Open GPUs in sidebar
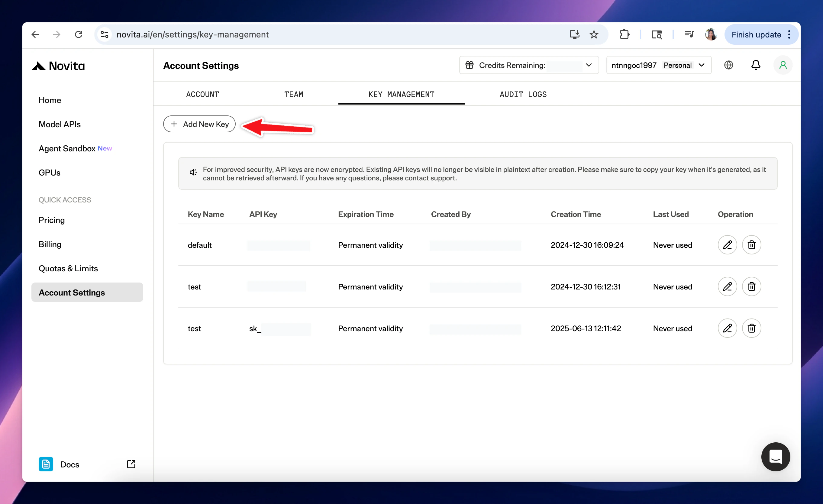 [x=50, y=173]
